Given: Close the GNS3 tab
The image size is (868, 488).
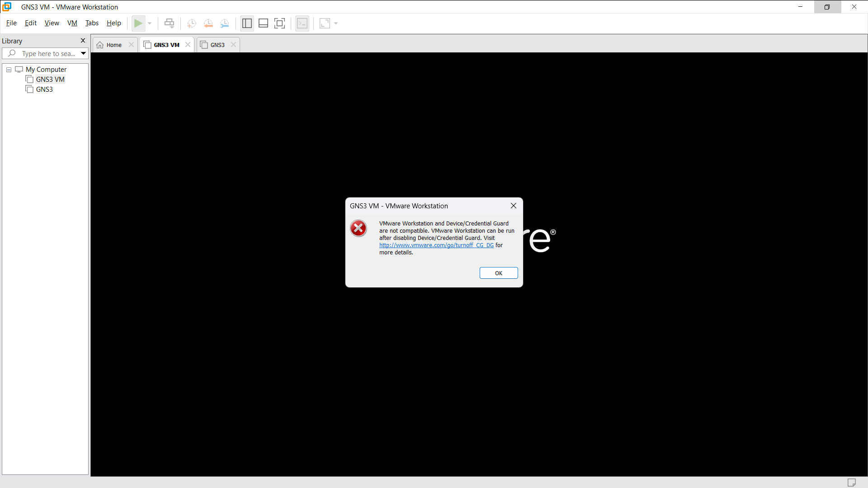Looking at the screenshot, I should [233, 45].
